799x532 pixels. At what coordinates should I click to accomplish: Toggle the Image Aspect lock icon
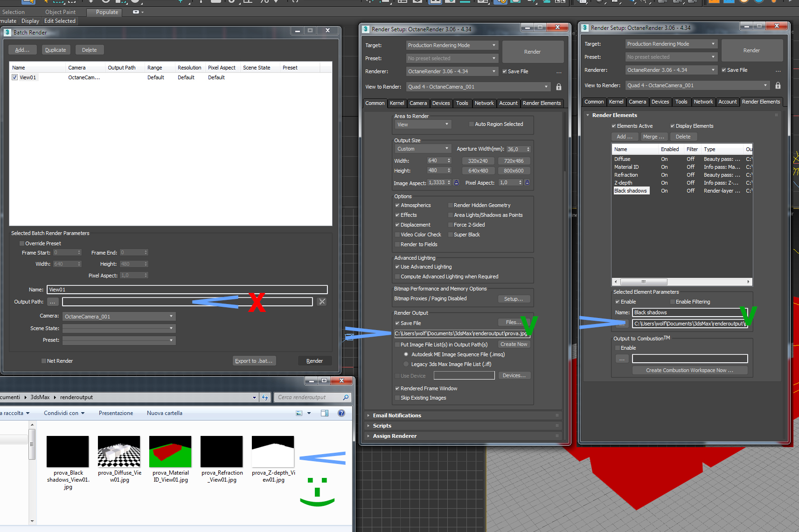[456, 183]
